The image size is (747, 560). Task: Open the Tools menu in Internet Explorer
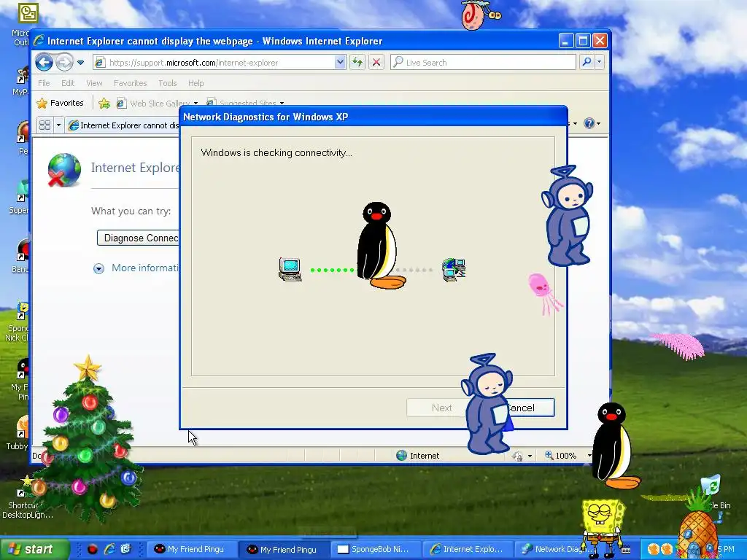pyautogui.click(x=168, y=83)
